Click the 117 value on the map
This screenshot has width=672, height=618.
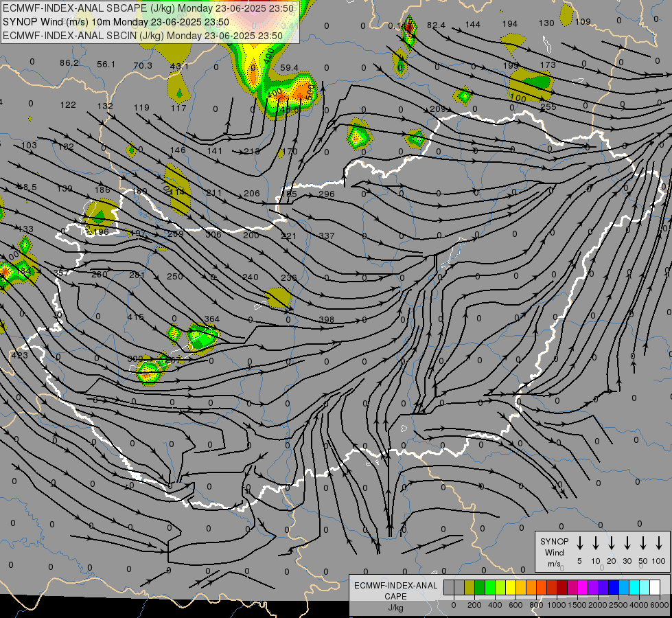178,108
